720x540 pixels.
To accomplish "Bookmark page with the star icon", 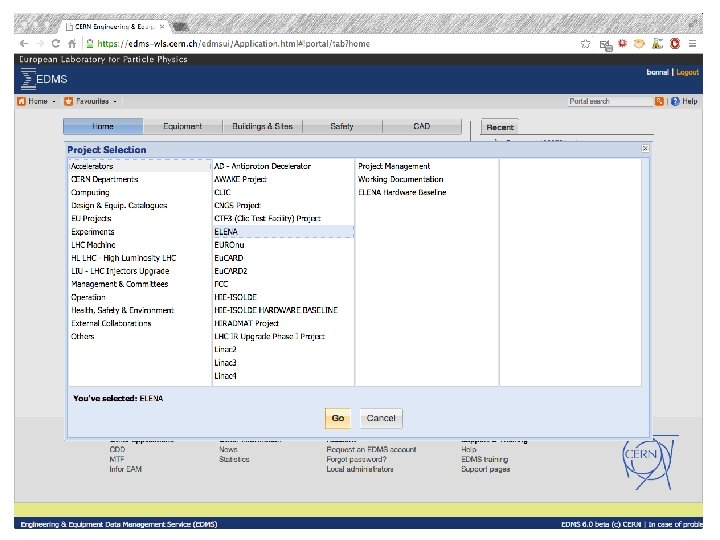I will [585, 44].
